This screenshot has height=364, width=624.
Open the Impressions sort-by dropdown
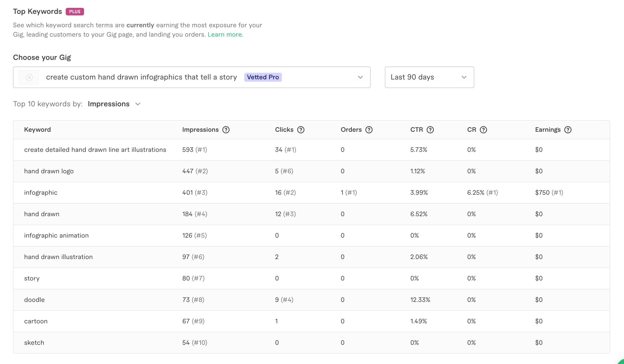click(x=114, y=104)
